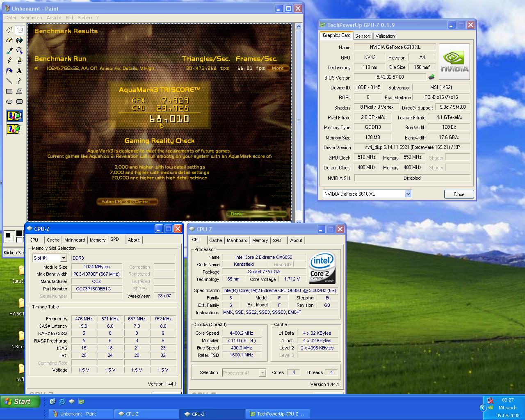Click the GPU-Z Name field showing GeForce 6610 XL
This screenshot has height=420, width=525.
pyautogui.click(x=395, y=47)
